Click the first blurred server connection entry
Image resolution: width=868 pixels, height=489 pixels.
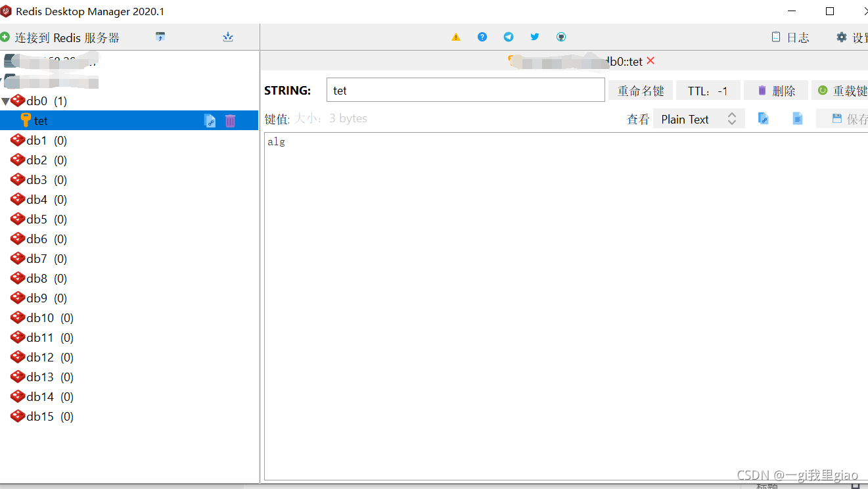51,61
